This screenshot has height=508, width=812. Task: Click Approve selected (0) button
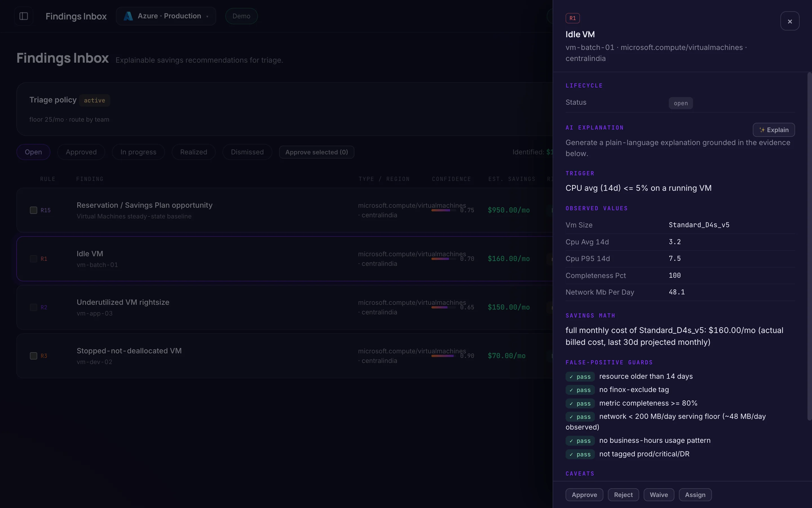pos(316,152)
